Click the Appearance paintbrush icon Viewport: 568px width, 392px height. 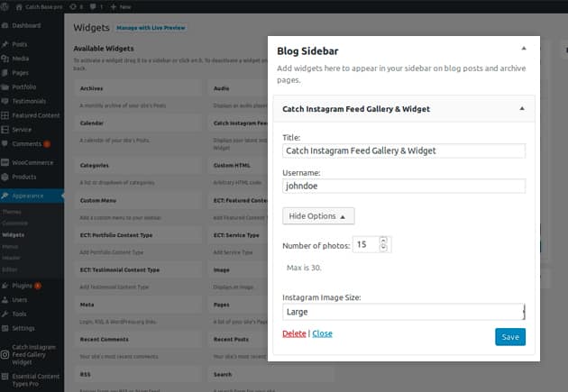5,196
